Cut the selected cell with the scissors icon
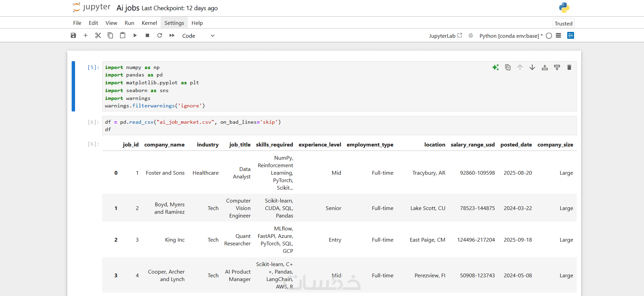Image resolution: width=644 pixels, height=296 pixels. tap(98, 35)
